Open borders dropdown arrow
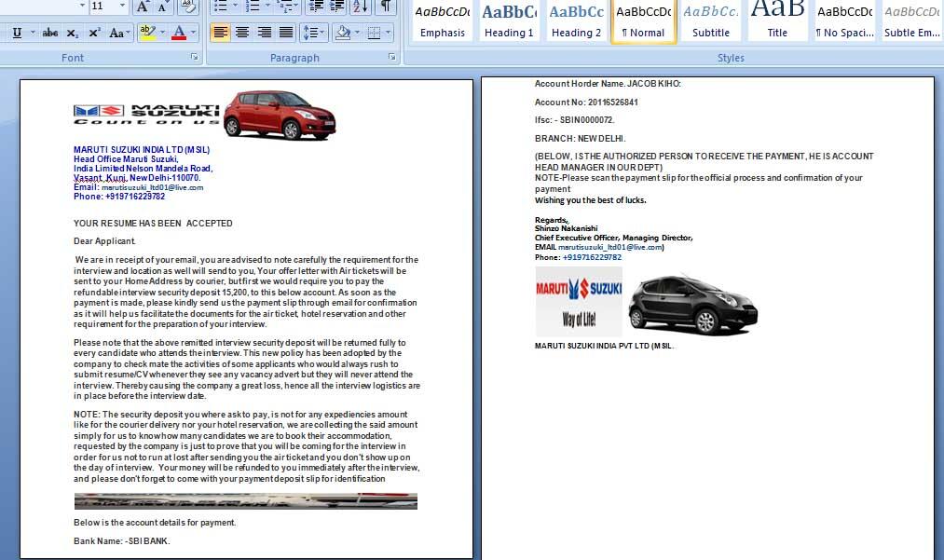Screen dimensions: 944x560 389,33
